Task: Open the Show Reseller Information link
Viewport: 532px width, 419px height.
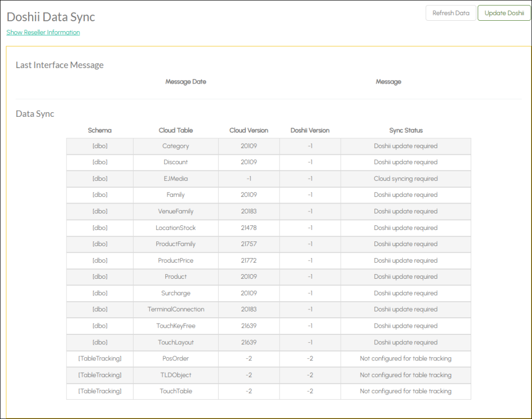Action: point(43,32)
